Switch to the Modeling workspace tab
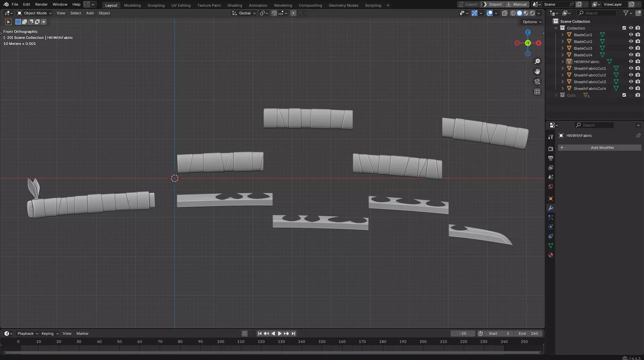This screenshot has width=644, height=360. point(132,5)
